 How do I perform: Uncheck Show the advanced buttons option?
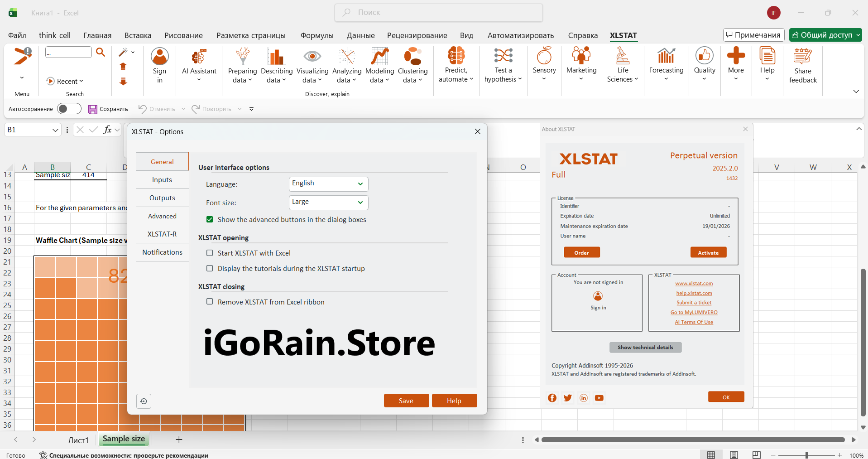(210, 220)
